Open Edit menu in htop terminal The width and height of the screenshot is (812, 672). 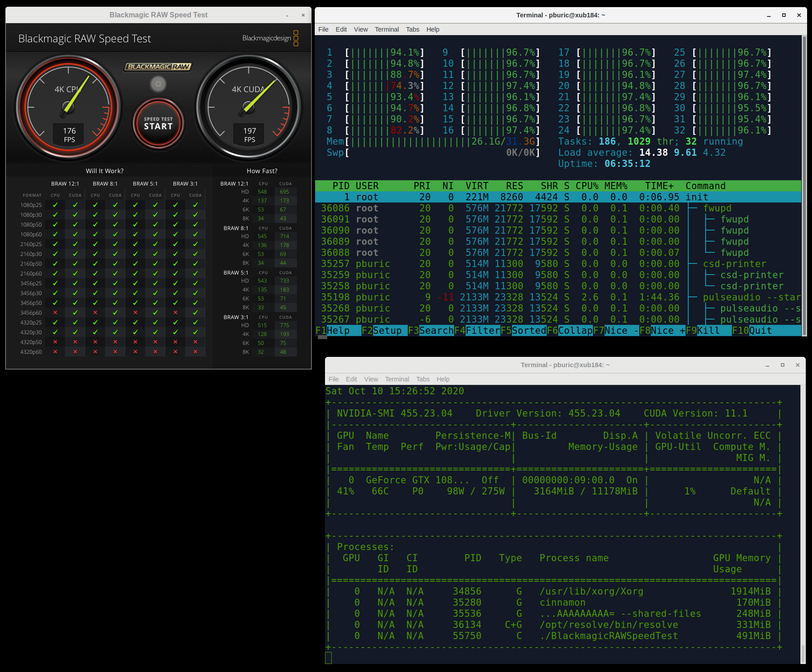341,29
